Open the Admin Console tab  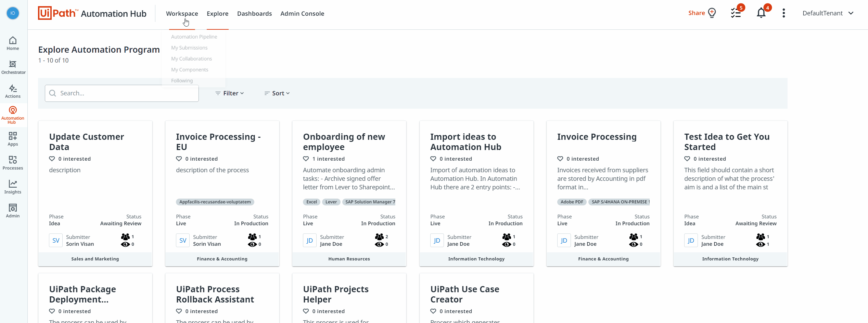(x=302, y=13)
